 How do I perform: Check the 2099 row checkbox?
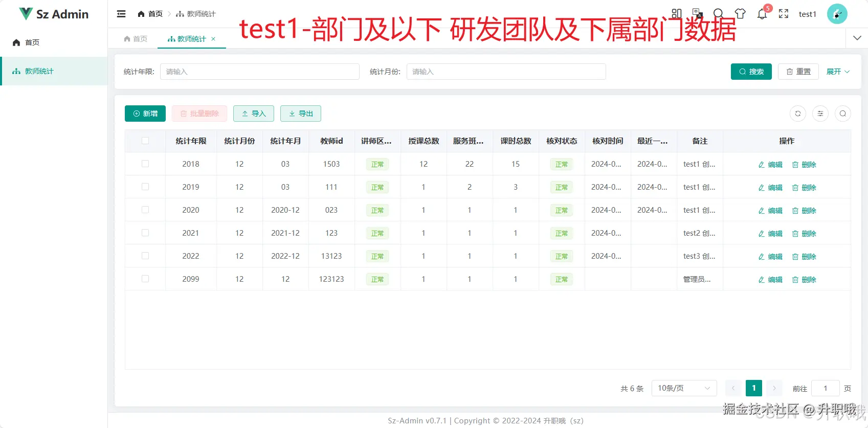tap(145, 279)
